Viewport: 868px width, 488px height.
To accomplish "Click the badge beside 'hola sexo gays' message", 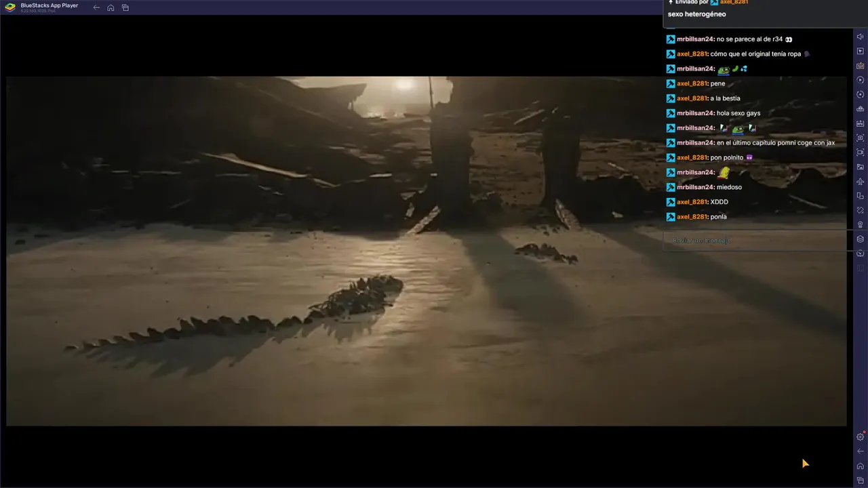I will click(671, 113).
